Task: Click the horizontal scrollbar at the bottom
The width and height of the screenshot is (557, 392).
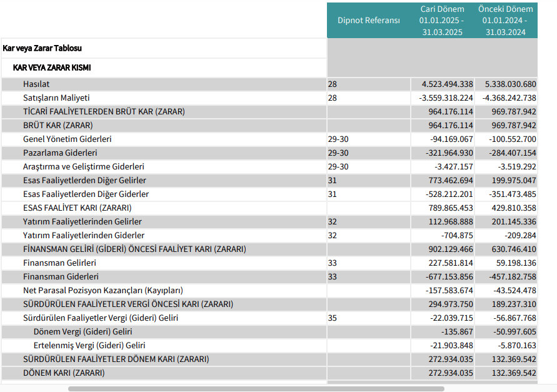Action: pyautogui.click(x=256, y=389)
